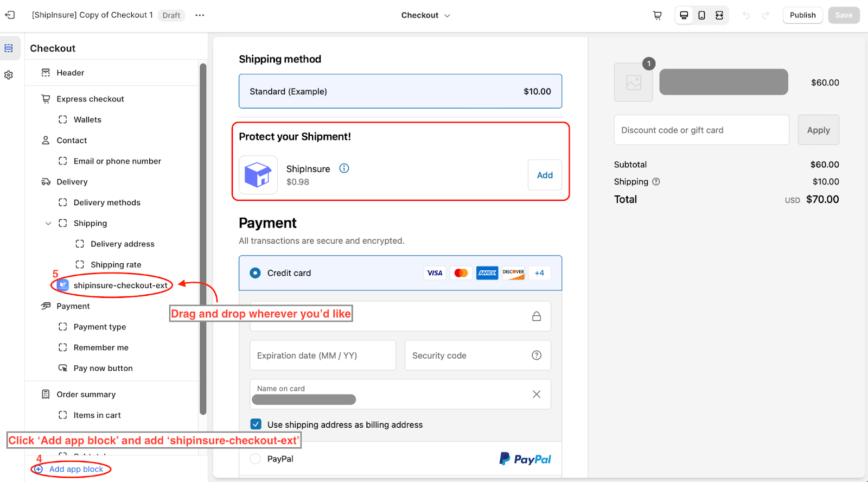Click the product image placeholder thumbnail
This screenshot has height=482, width=868.
(x=633, y=83)
